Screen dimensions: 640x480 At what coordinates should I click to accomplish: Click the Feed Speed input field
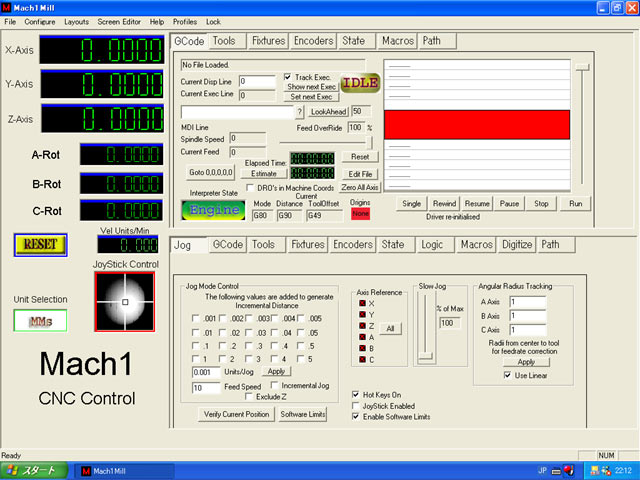(206, 387)
